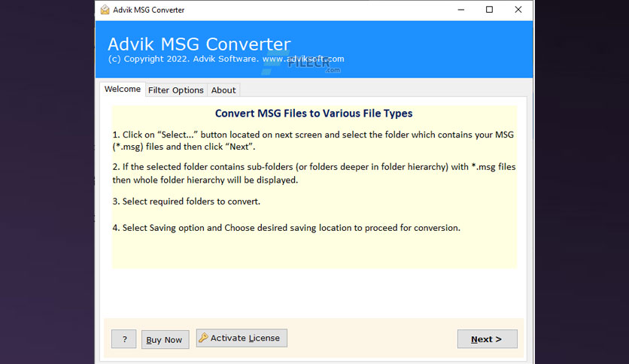The height and width of the screenshot is (364, 629).
Task: Click the question mark help button
Action: pyautogui.click(x=124, y=339)
